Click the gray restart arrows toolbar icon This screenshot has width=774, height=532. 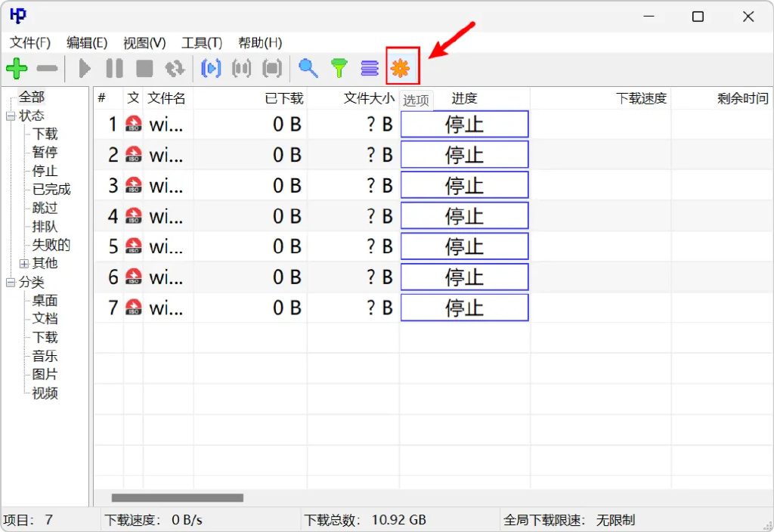(x=175, y=69)
